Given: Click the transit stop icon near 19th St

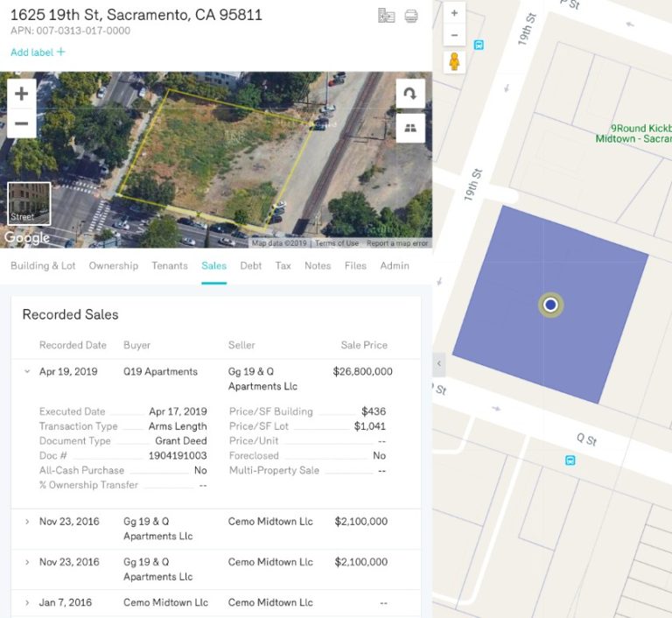Looking at the screenshot, I should coord(479,45).
